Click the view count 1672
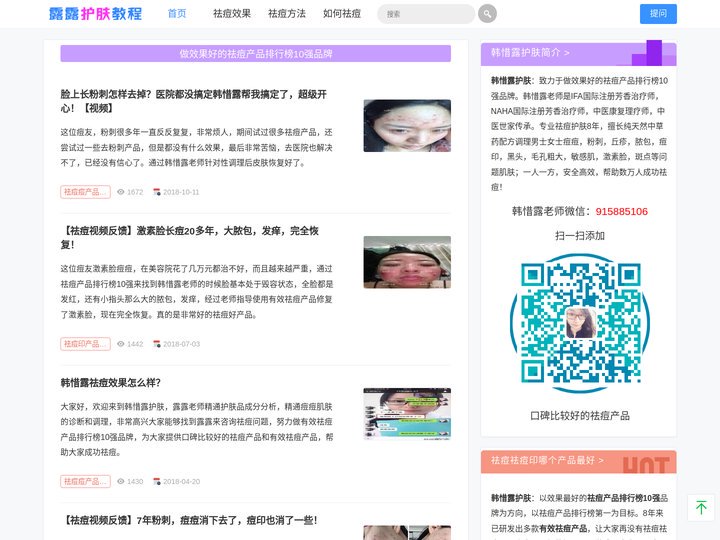This screenshot has width=720, height=540. click(135, 192)
